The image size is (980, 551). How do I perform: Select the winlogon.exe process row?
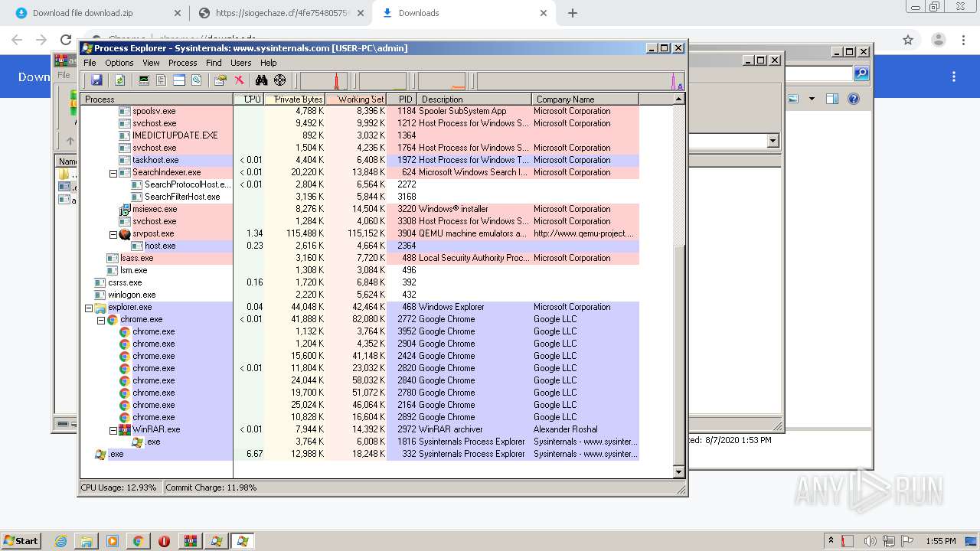[x=360, y=295]
